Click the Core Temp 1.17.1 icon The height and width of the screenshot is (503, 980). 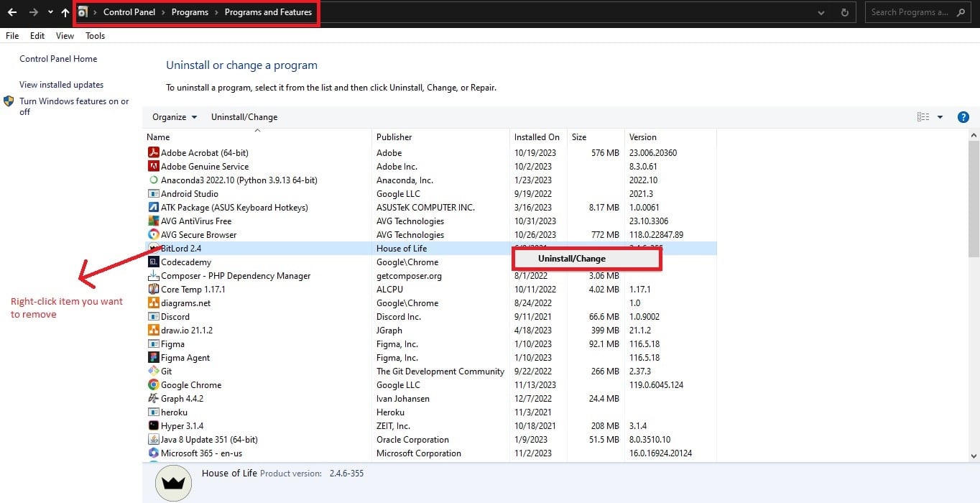153,289
